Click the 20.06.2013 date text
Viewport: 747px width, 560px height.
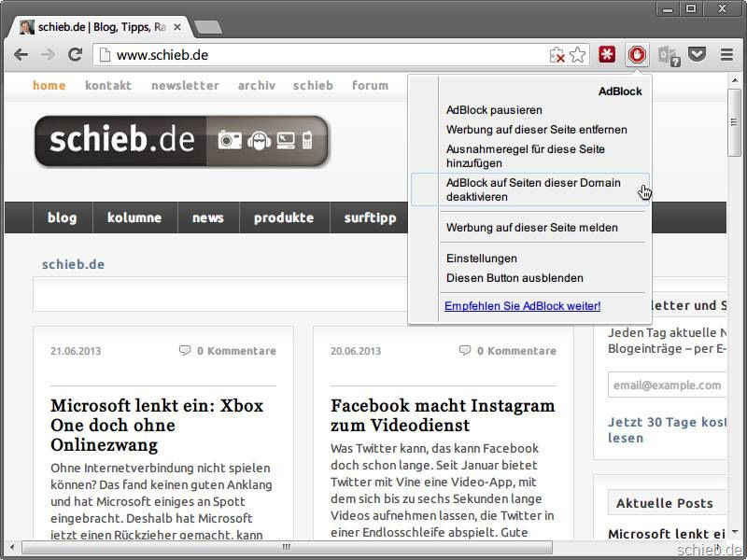click(356, 352)
